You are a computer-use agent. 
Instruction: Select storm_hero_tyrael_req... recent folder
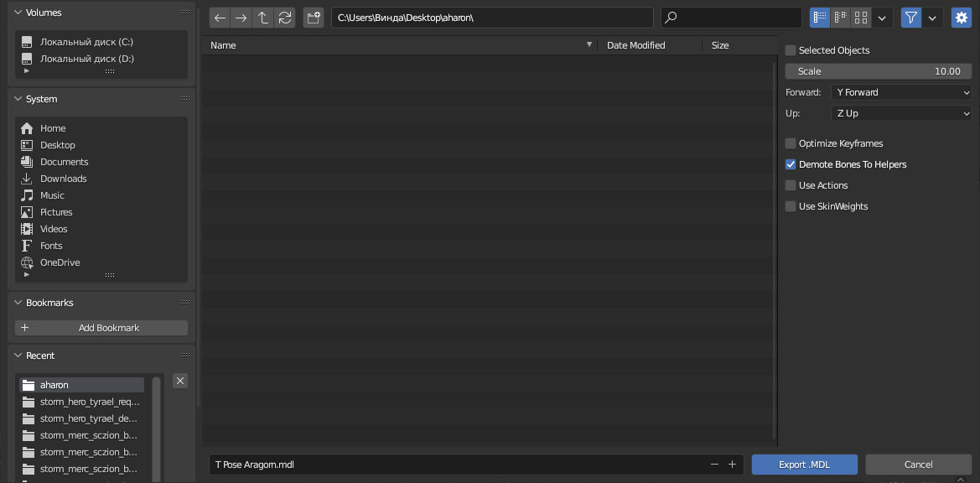[x=82, y=402]
